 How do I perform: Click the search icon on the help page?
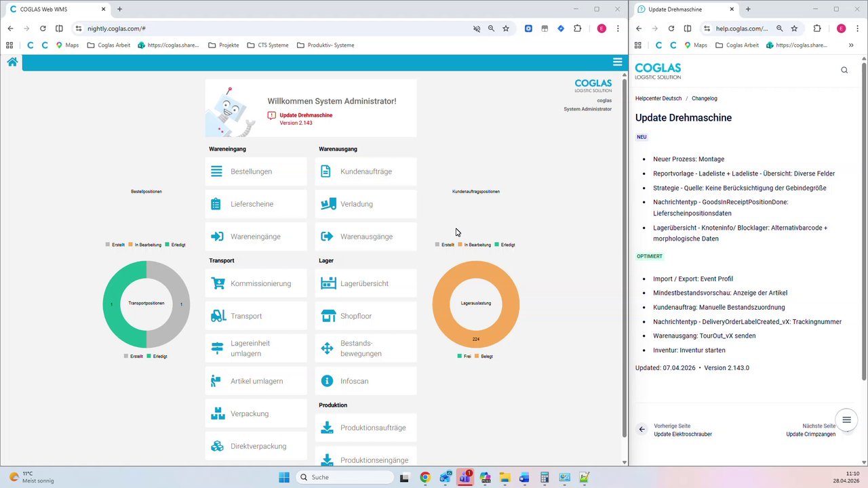[x=844, y=70]
